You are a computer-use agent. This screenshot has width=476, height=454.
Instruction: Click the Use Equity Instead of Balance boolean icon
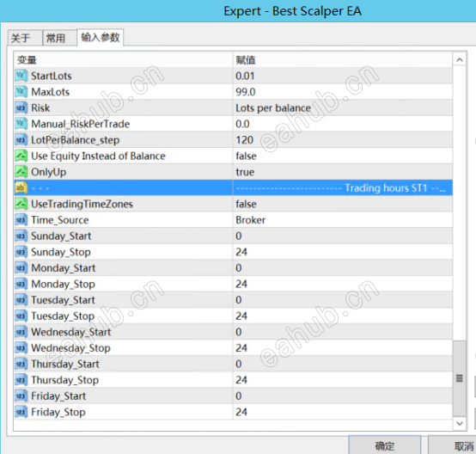point(21,156)
